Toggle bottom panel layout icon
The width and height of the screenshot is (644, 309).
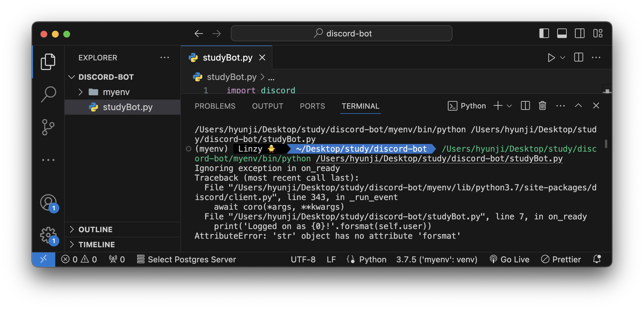click(x=562, y=33)
